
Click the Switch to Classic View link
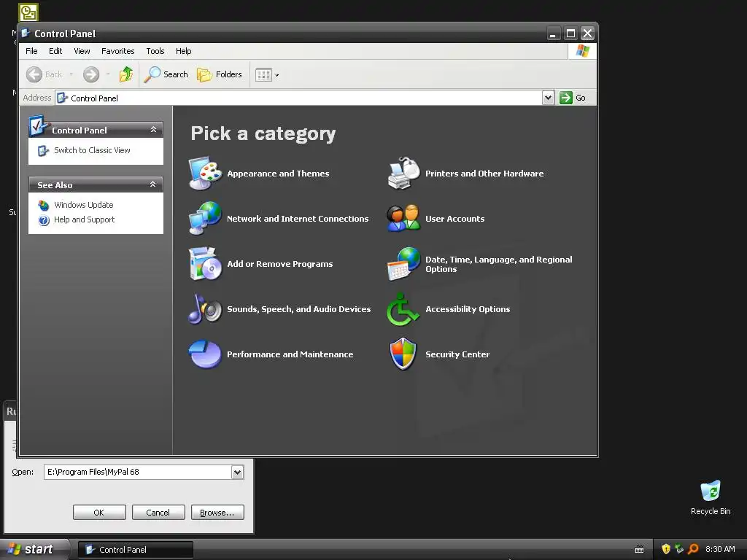click(x=92, y=150)
